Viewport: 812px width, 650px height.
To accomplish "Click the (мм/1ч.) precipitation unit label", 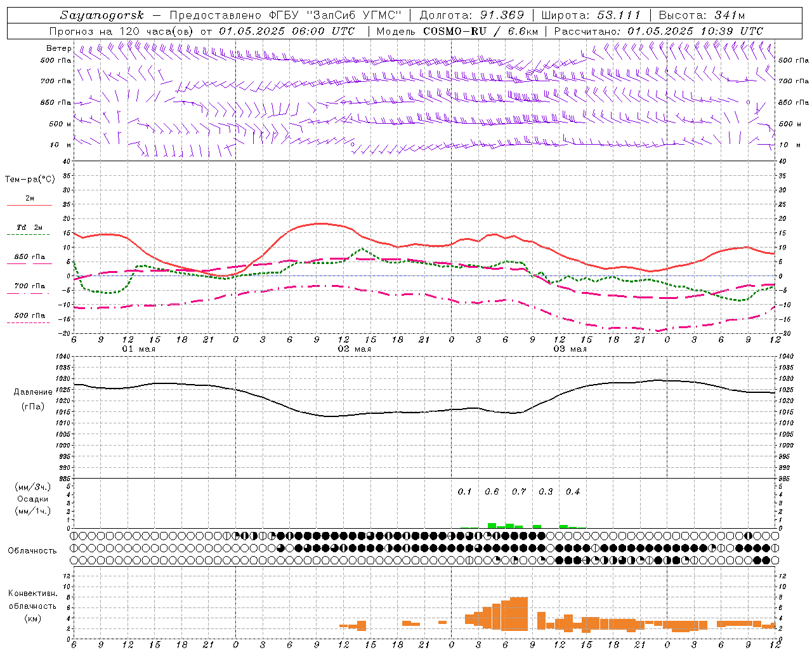I will (33, 511).
